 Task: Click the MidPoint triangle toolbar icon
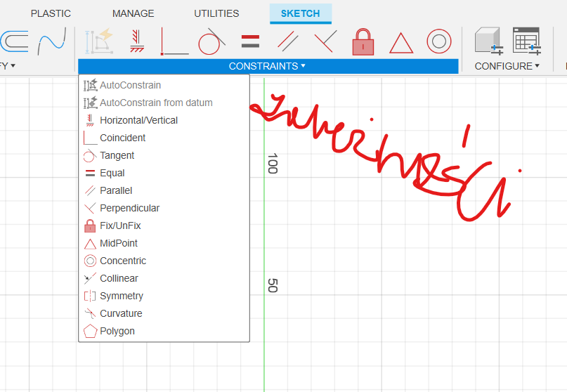tap(401, 42)
